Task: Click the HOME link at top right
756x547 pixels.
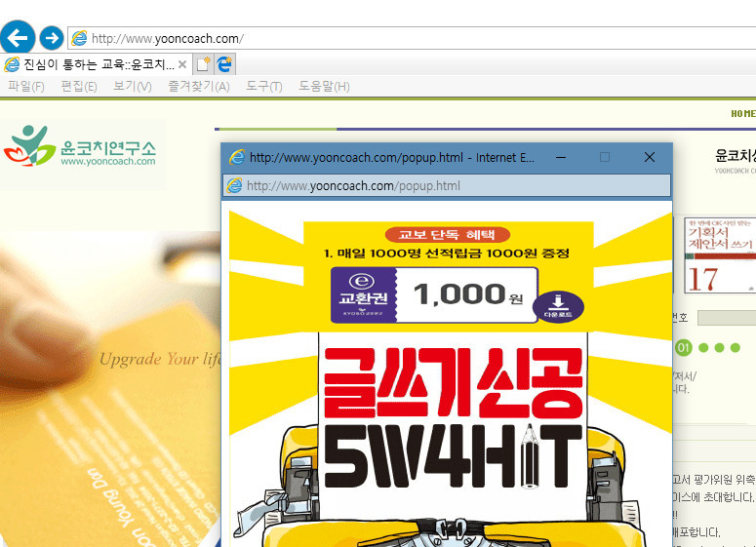Action: pos(743,114)
